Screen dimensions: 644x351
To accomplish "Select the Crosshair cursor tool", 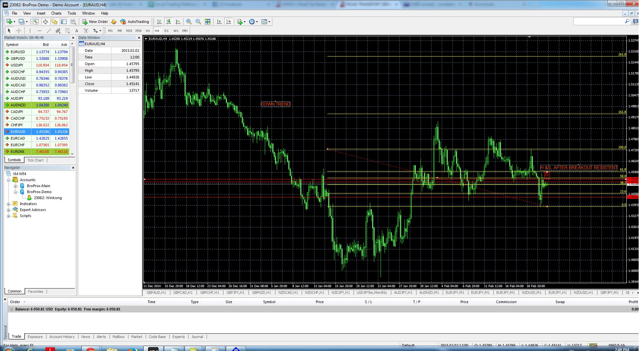I will [19, 31].
